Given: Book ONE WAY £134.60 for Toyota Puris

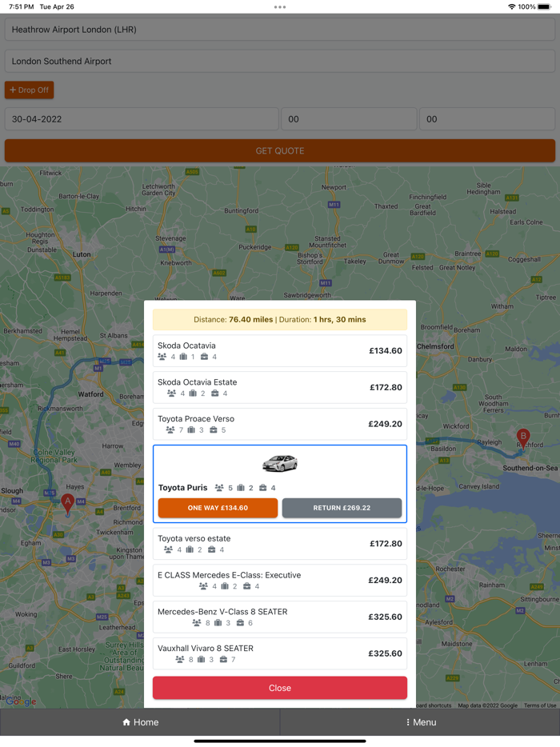Looking at the screenshot, I should click(218, 508).
